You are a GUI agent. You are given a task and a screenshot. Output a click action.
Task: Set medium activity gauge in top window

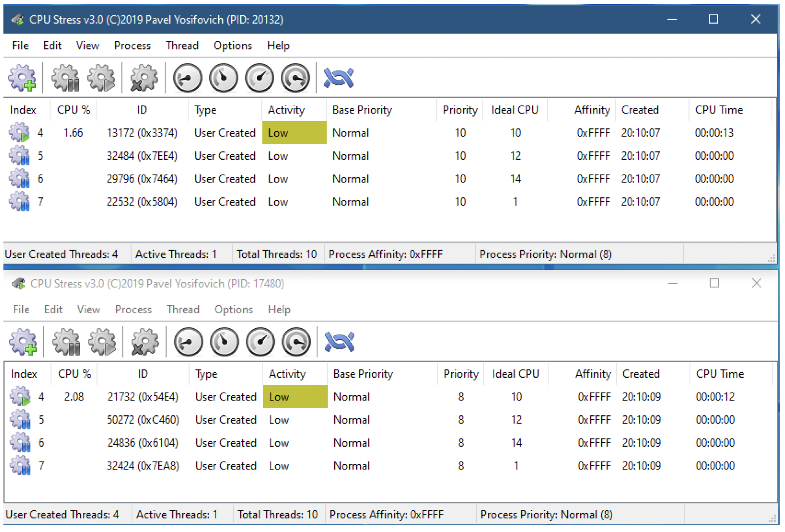pyautogui.click(x=224, y=78)
